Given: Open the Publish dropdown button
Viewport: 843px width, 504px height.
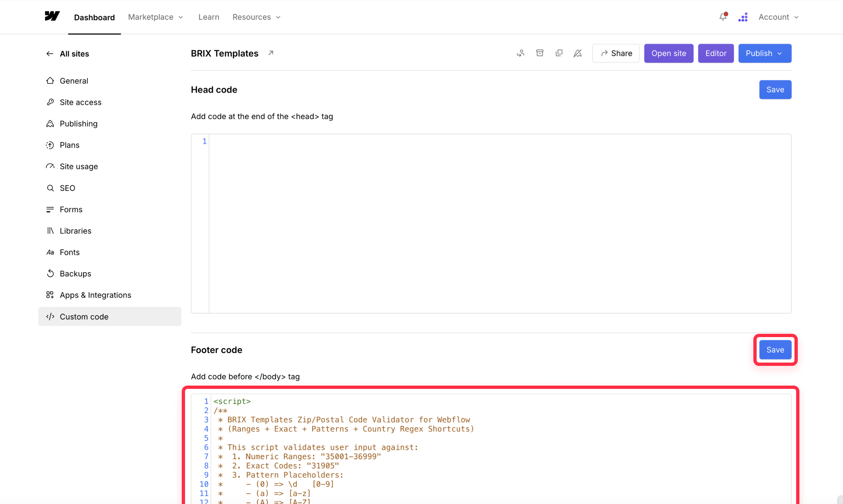Looking at the screenshot, I should click(x=764, y=53).
